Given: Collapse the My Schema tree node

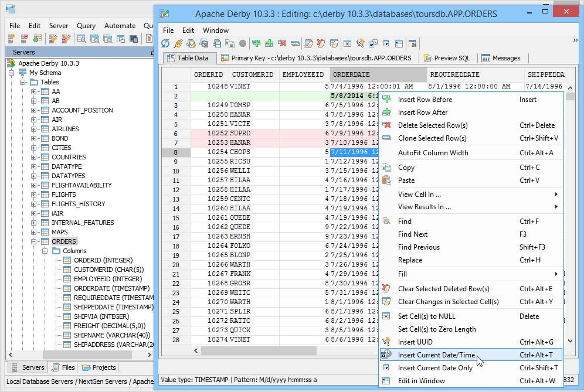Looking at the screenshot, I should pos(12,73).
